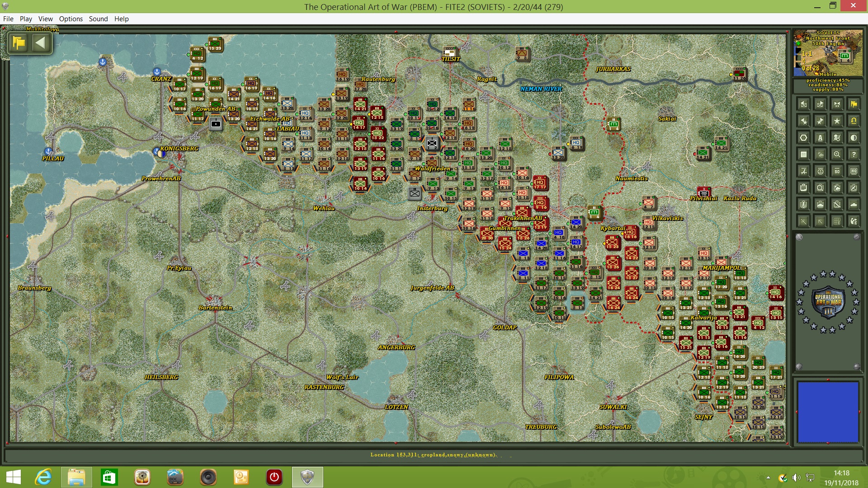Click the curved arrows with E button
The height and width of the screenshot is (488, 868).
point(854,221)
